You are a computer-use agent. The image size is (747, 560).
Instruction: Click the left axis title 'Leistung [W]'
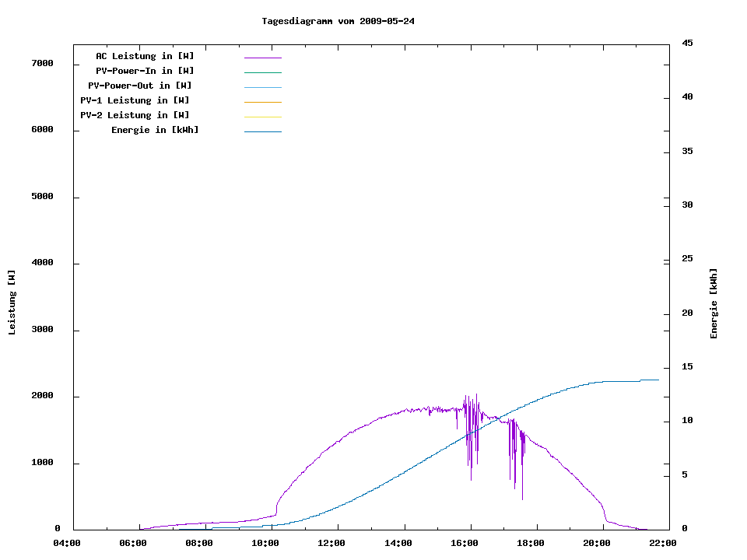12,303
